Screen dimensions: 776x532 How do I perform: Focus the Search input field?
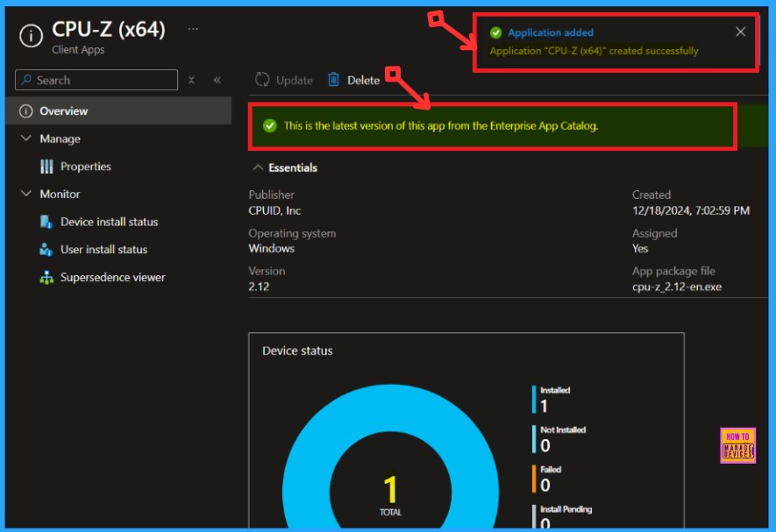tap(96, 80)
